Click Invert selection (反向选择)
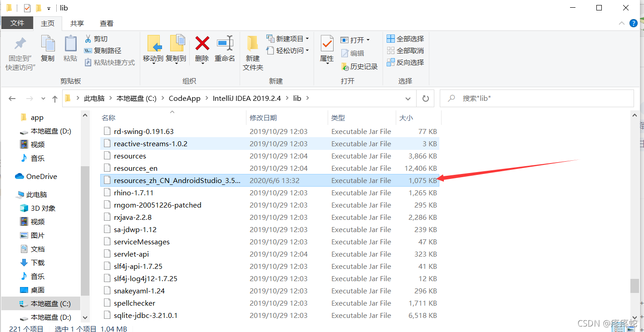 click(x=405, y=63)
